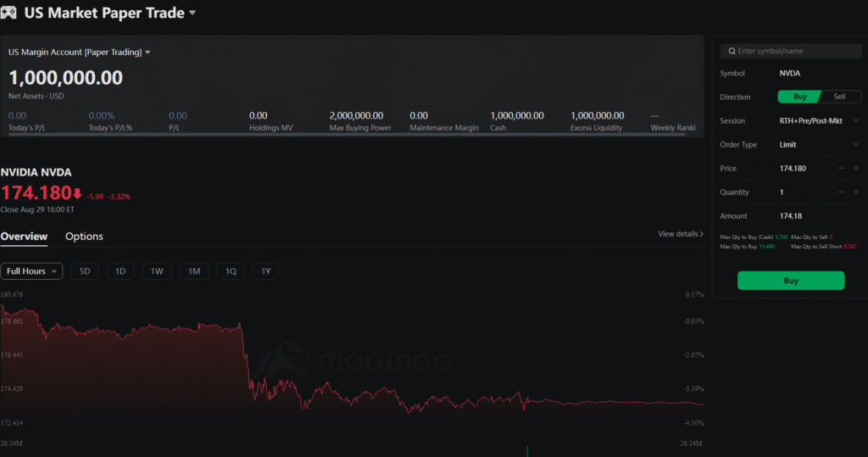The height and width of the screenshot is (457, 868).
Task: Select the 5D chart range
Action: tap(85, 270)
